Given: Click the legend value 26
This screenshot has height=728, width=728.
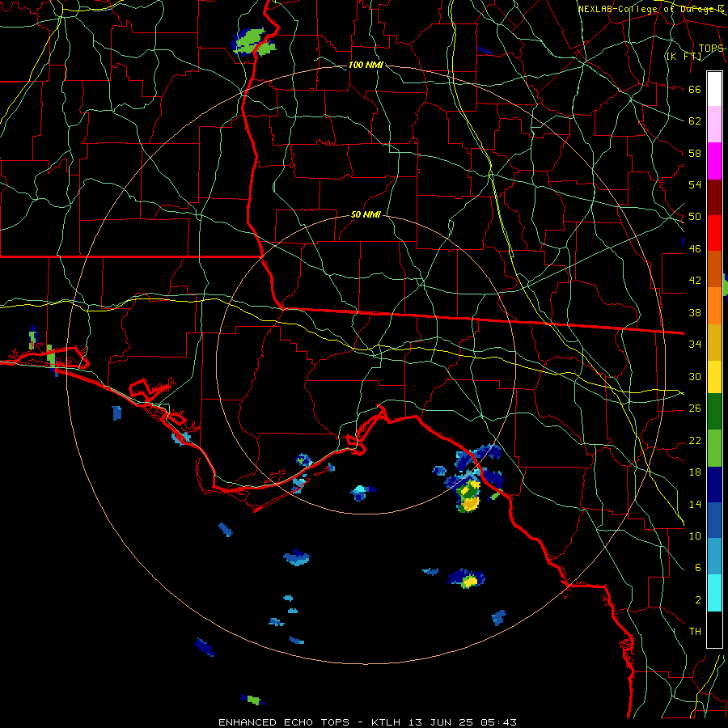Looking at the screenshot, I should point(695,408).
